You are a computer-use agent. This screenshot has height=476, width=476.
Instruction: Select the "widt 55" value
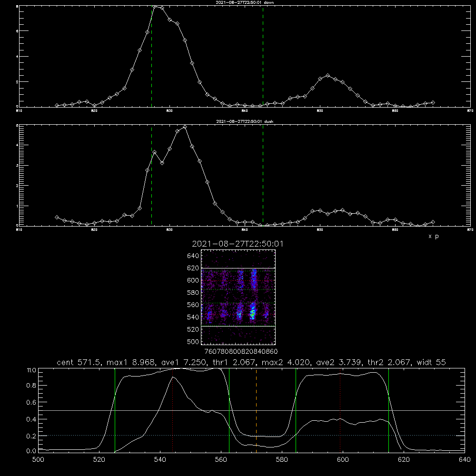pyautogui.click(x=431, y=362)
